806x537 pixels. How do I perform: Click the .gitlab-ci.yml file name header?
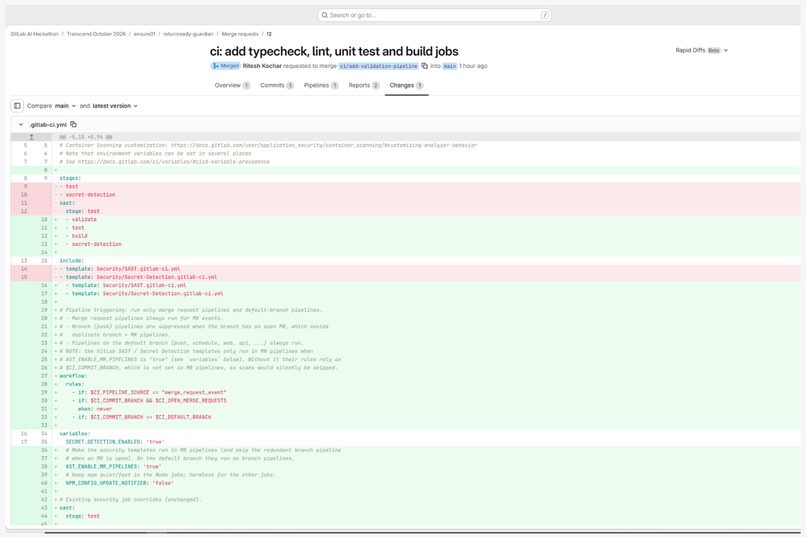point(48,124)
